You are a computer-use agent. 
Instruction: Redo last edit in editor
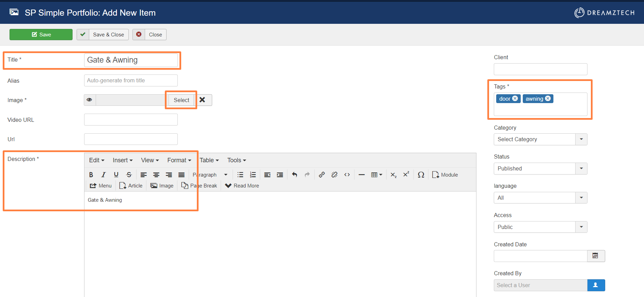click(307, 175)
